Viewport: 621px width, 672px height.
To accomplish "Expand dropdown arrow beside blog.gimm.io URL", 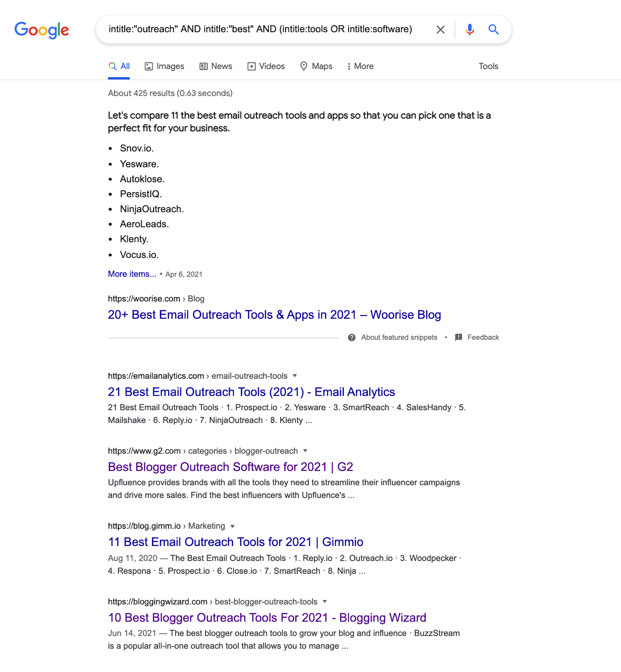I will 233,526.
